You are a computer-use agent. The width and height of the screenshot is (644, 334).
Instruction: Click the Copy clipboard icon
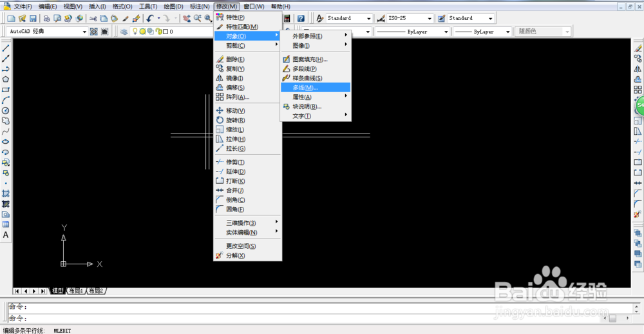(x=104, y=18)
